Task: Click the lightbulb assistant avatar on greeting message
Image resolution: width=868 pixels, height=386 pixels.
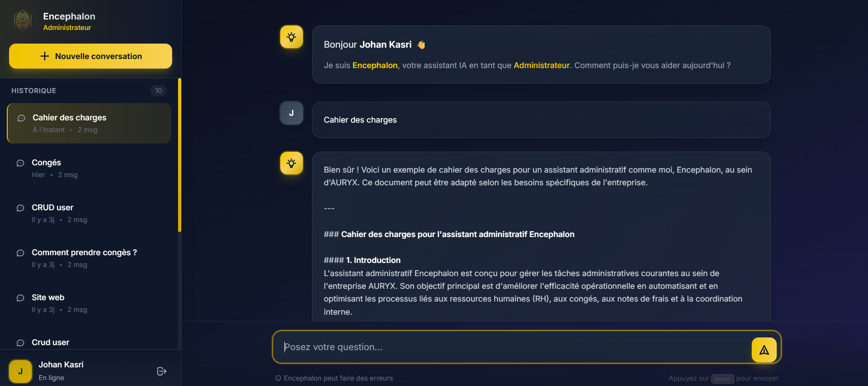Action: (x=291, y=37)
